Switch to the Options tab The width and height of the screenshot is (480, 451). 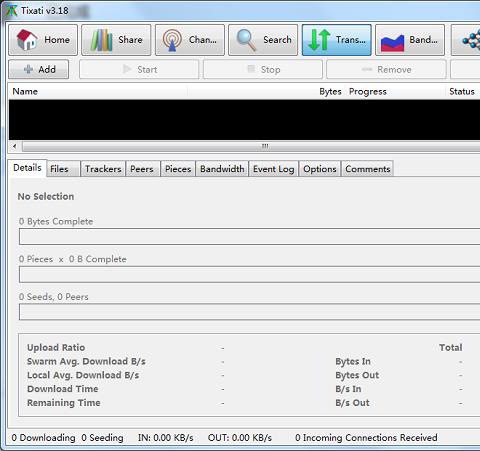(320, 169)
